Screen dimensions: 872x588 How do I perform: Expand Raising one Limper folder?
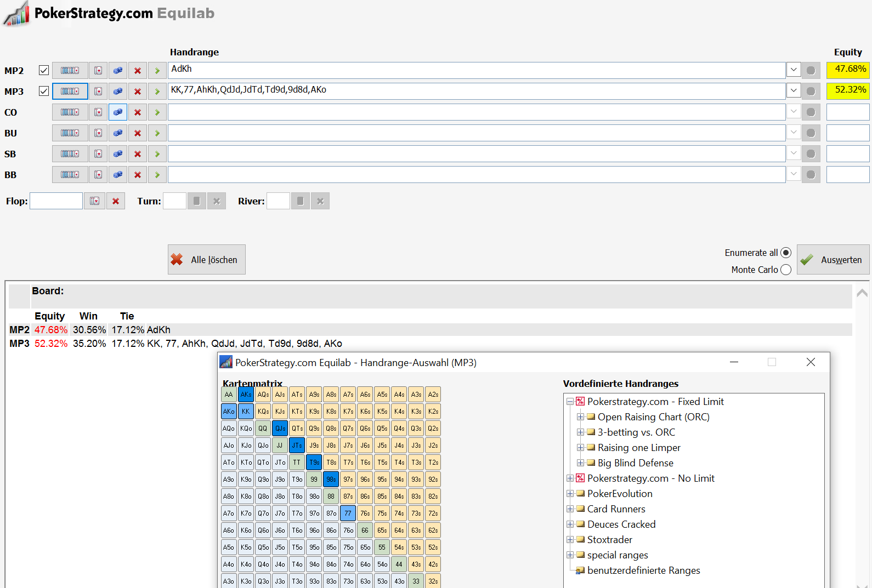(580, 448)
